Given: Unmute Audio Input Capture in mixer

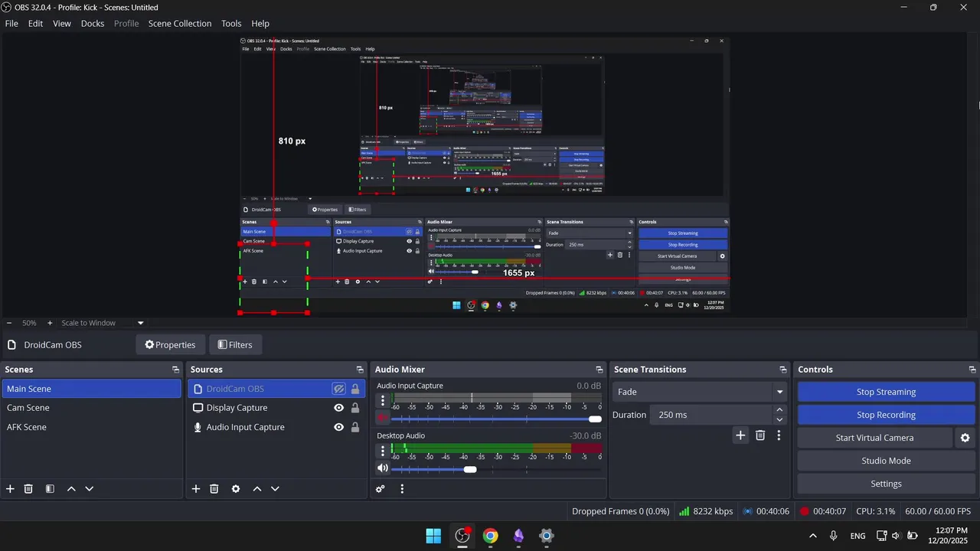Looking at the screenshot, I should (x=383, y=418).
